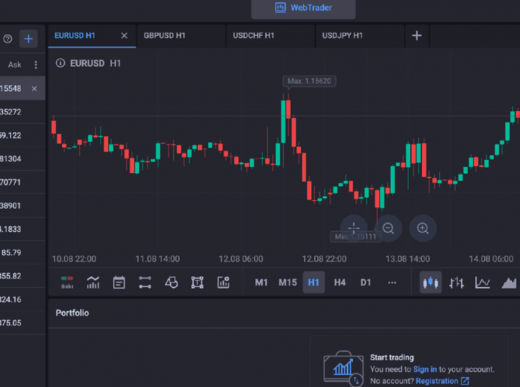This screenshot has width=520, height=387.
Task: Open the WebTrader tab at top
Action: (303, 8)
